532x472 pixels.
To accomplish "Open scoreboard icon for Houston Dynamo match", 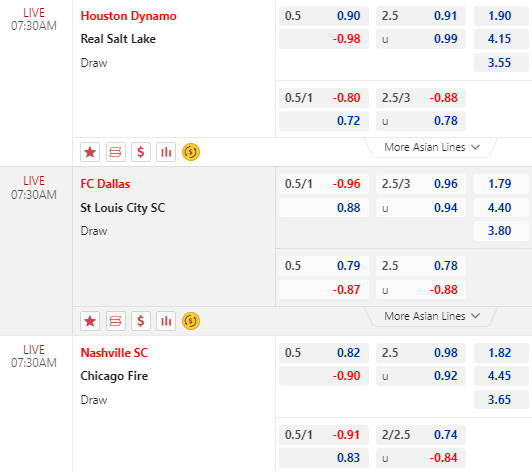I will tap(115, 152).
